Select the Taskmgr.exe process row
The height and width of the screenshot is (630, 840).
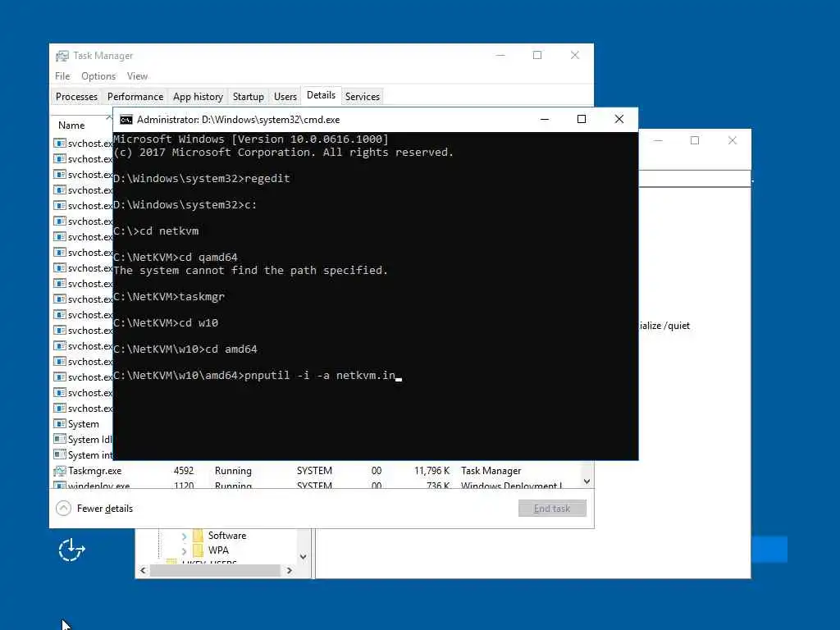coord(316,471)
